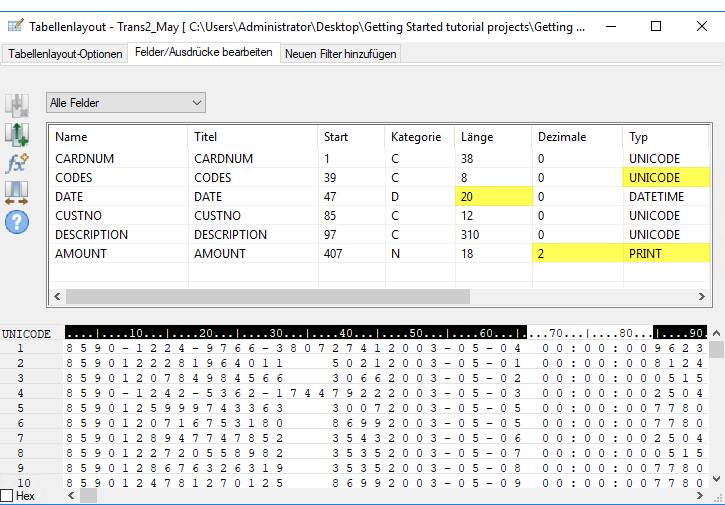Screen dimensions: 725x505
Task: Open the Neuen Filter hinzufügen tab
Action: click(x=340, y=54)
